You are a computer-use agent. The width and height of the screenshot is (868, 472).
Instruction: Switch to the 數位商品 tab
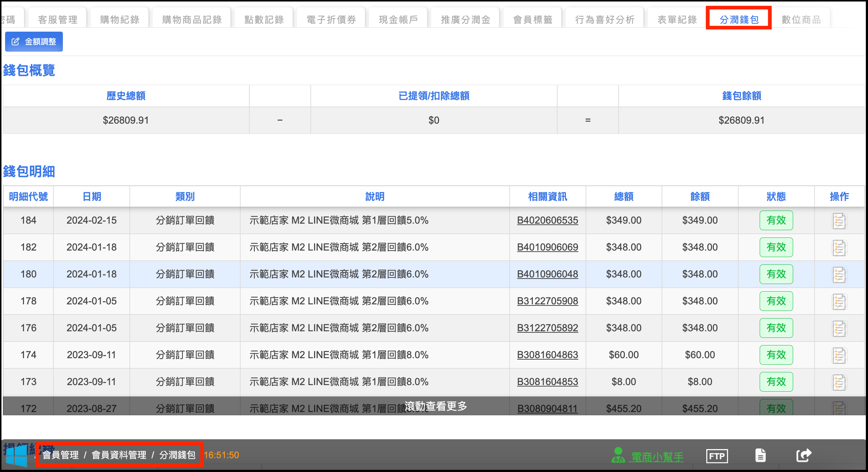[x=801, y=20]
